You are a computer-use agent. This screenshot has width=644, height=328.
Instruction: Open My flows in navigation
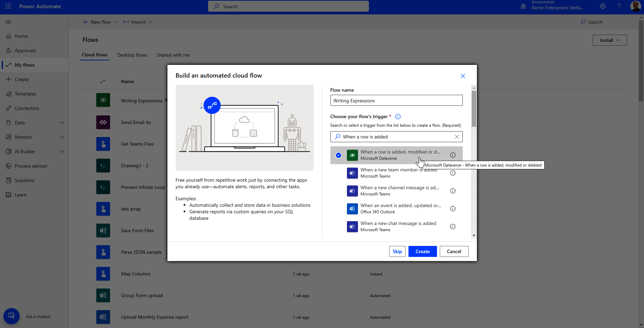click(x=34, y=65)
